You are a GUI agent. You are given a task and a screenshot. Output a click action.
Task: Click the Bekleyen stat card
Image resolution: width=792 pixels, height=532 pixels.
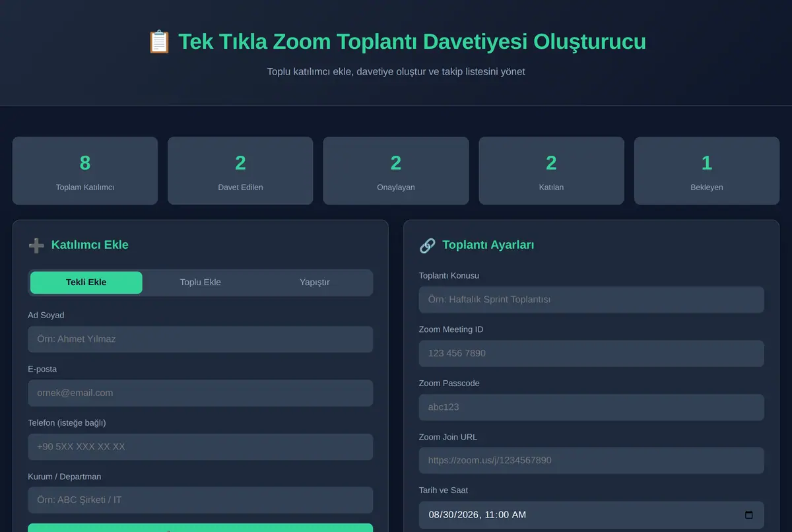coord(707,171)
